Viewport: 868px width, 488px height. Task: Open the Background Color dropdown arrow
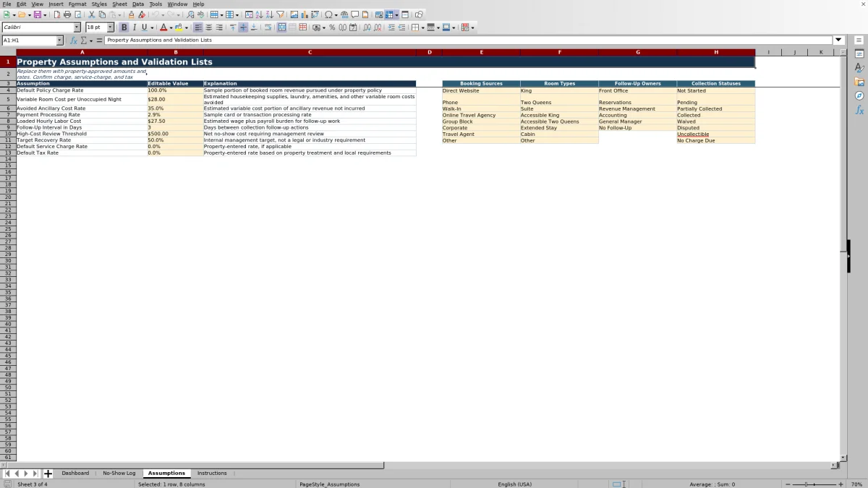pos(187,27)
